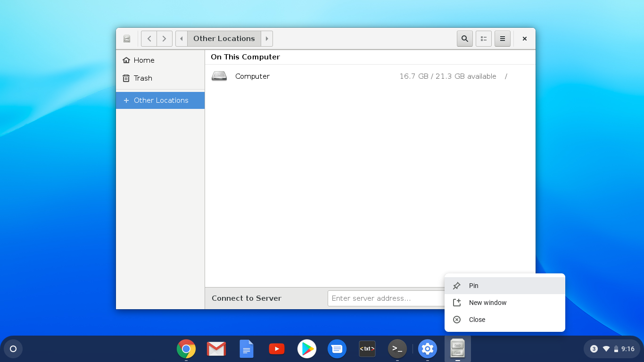
Task: Click the path bar right scroll arrow
Action: click(267, 39)
